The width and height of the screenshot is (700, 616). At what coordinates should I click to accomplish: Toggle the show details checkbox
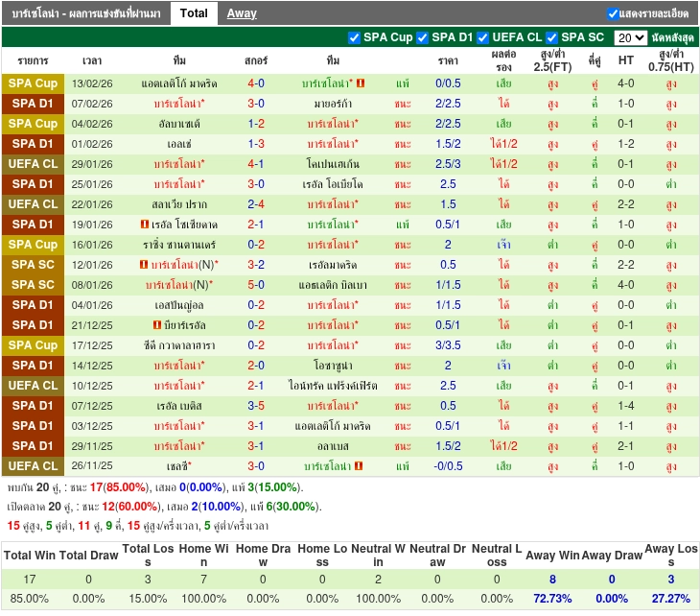point(613,13)
